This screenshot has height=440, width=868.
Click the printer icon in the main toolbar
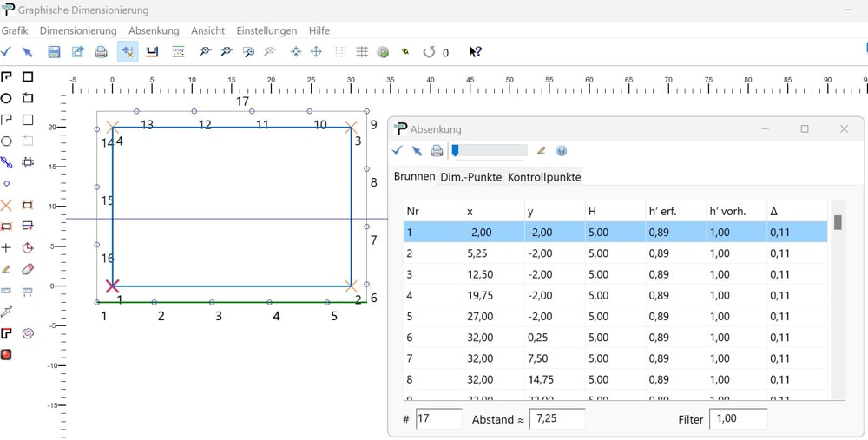coord(101,52)
